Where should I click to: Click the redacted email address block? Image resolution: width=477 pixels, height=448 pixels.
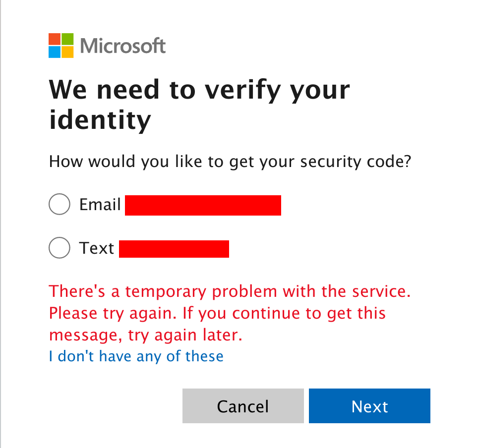click(203, 205)
